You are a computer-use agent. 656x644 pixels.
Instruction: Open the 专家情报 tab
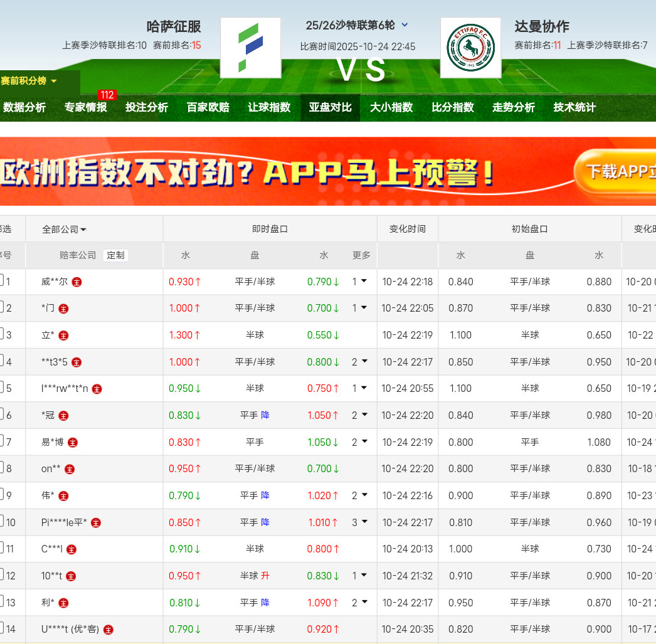tap(85, 107)
